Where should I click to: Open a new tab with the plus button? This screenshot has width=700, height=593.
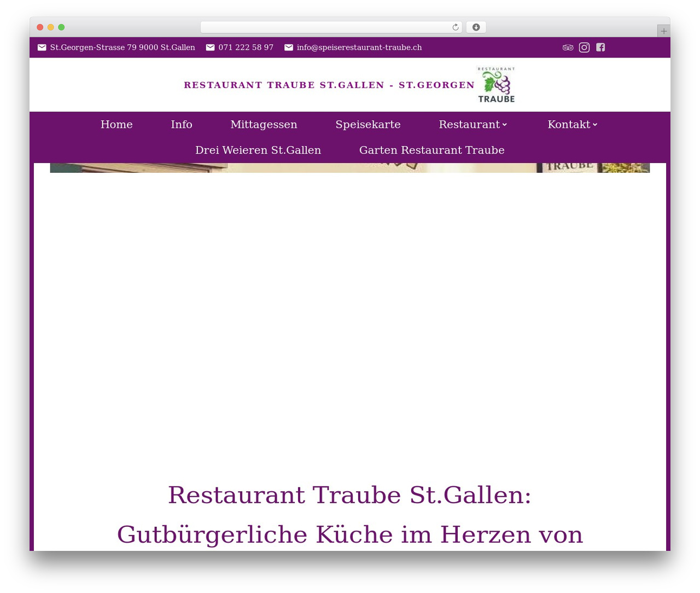[x=663, y=31]
